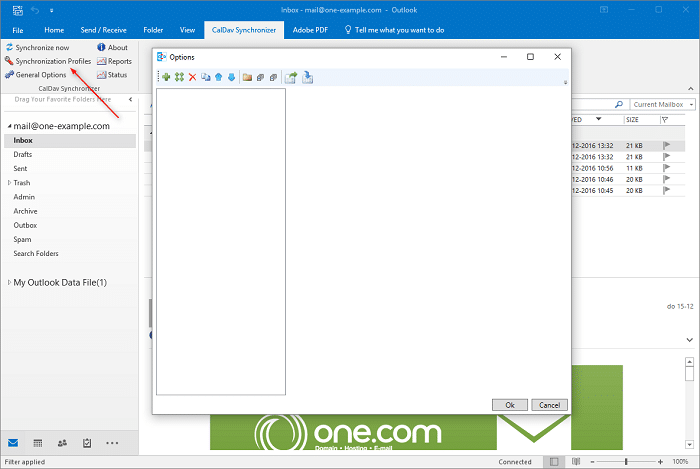Open the Calendar view in navigation bar
This screenshot has width=700, height=469.
click(x=38, y=442)
